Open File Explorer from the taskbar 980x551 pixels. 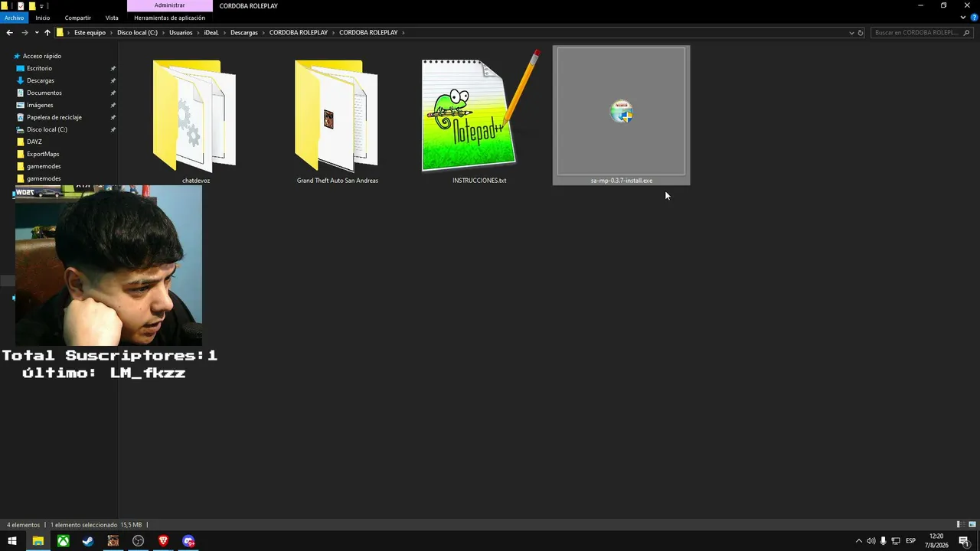38,541
